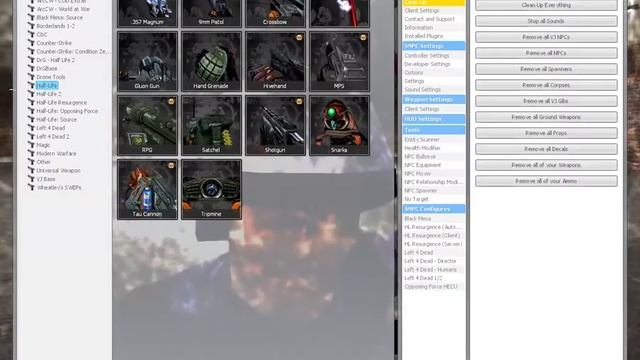Select the Left 4 Dead 2 category
The height and width of the screenshot is (360, 640).
point(53,136)
